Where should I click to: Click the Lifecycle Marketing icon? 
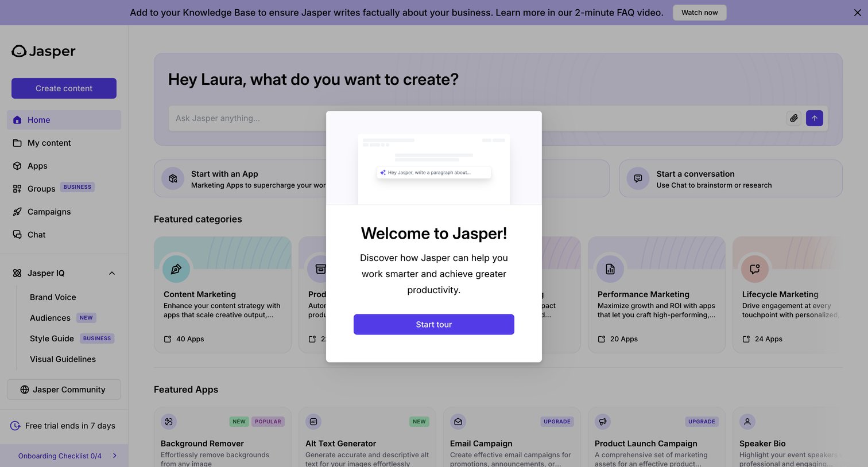[755, 269]
